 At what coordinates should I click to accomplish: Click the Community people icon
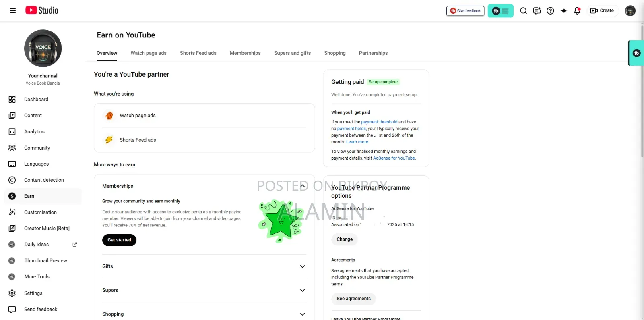click(x=12, y=148)
